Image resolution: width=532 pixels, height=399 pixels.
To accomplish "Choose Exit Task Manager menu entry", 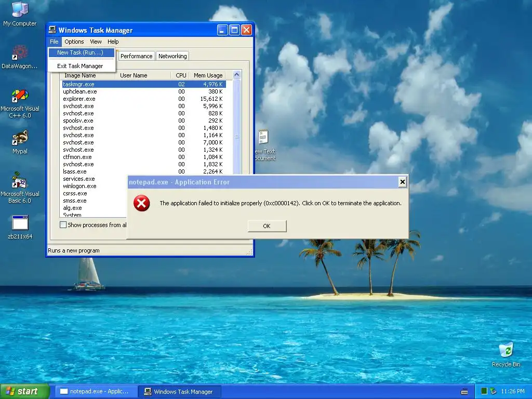I will (82, 66).
